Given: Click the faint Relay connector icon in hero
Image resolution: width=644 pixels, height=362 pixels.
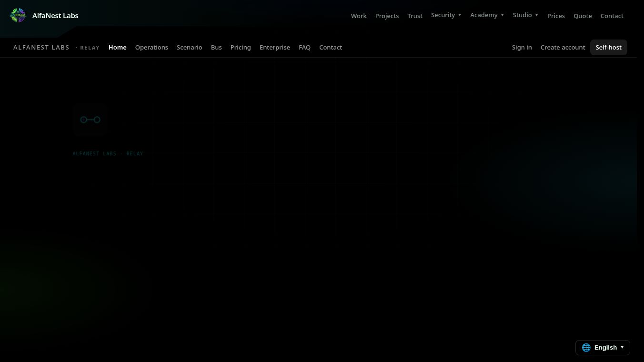Looking at the screenshot, I should [x=90, y=120].
